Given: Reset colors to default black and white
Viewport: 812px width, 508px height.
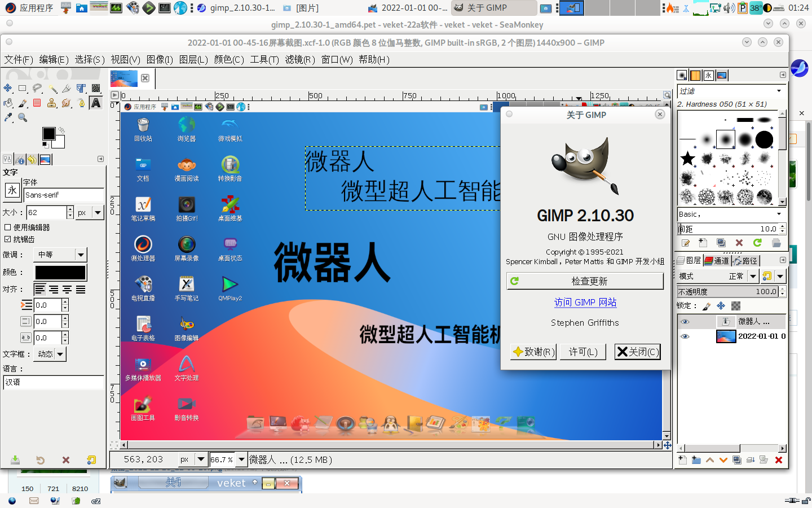Looking at the screenshot, I should point(46,145).
